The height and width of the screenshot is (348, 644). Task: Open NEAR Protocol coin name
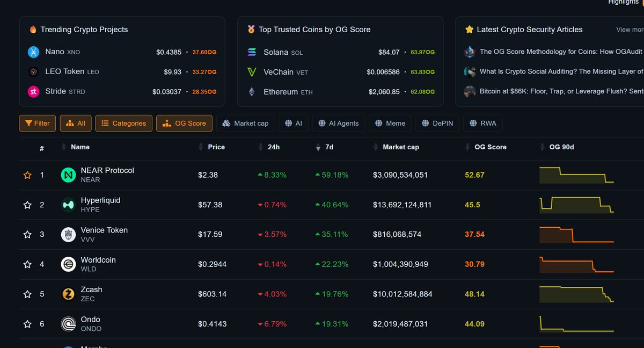point(107,170)
